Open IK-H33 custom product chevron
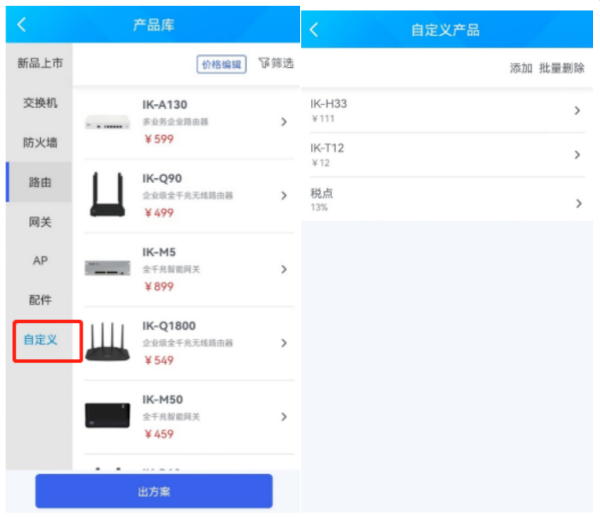This screenshot has height=517, width=600. (577, 111)
